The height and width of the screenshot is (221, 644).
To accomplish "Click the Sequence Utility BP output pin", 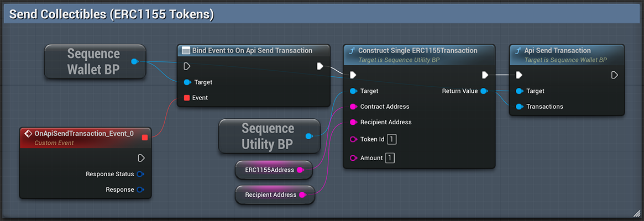I will [x=308, y=136].
